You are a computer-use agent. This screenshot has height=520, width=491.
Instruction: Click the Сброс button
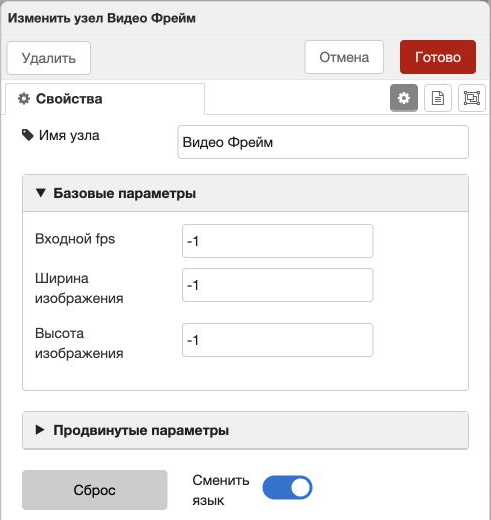pyautogui.click(x=95, y=490)
